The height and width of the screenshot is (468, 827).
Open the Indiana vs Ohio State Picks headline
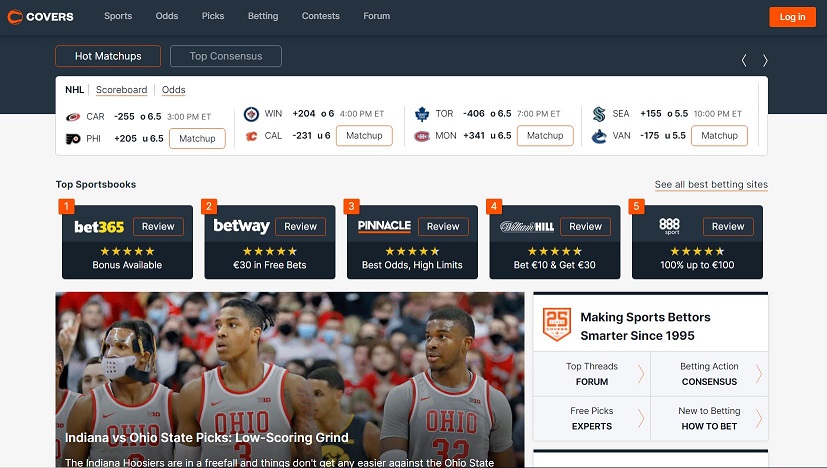[207, 437]
